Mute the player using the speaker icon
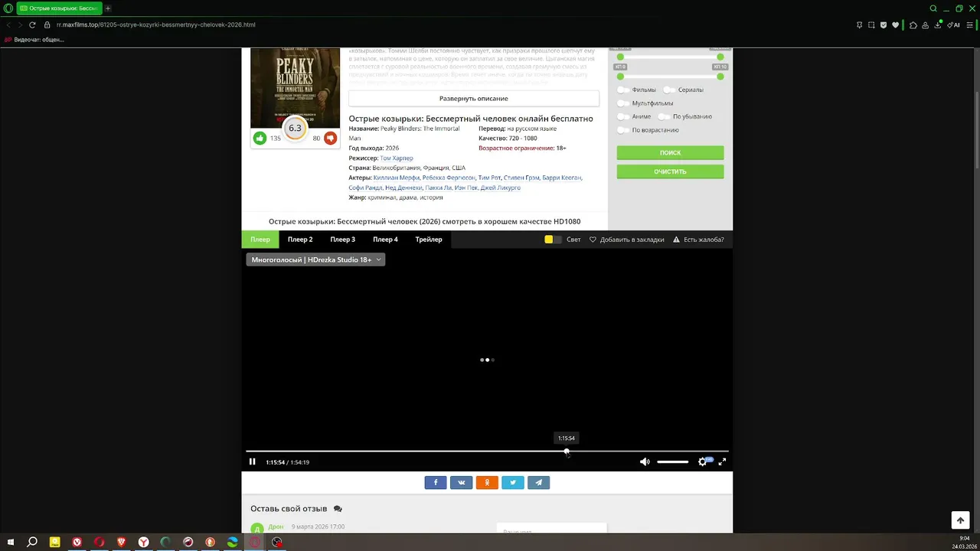 point(645,461)
